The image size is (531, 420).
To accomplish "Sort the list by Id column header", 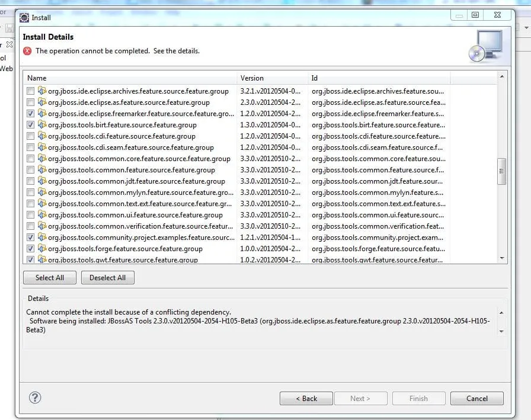I will [379, 78].
